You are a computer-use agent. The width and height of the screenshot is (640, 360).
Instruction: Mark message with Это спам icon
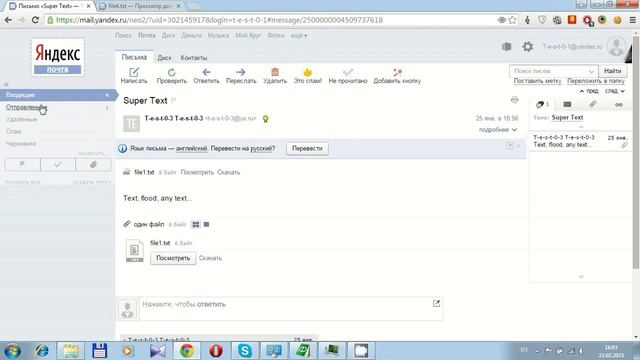[307, 72]
